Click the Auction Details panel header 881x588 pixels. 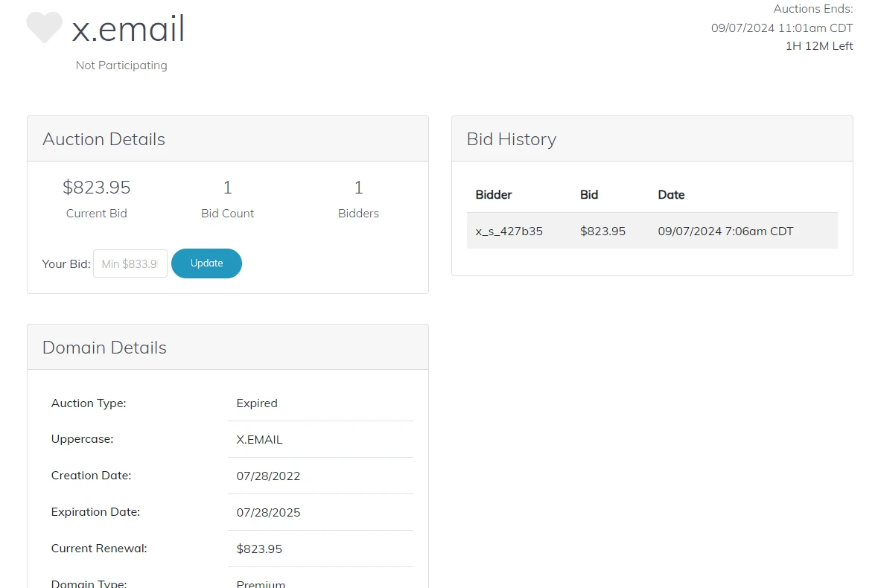coord(104,139)
